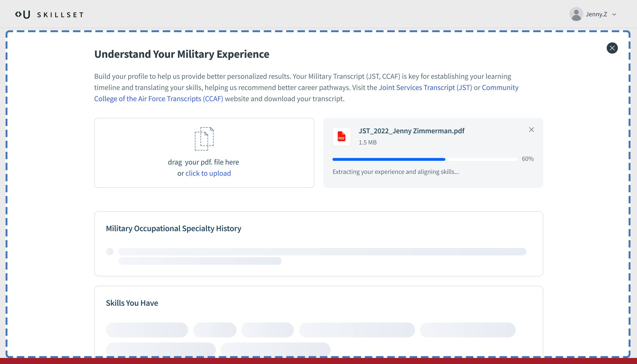
Task: Click the Skills You Have heading
Action: tap(132, 303)
